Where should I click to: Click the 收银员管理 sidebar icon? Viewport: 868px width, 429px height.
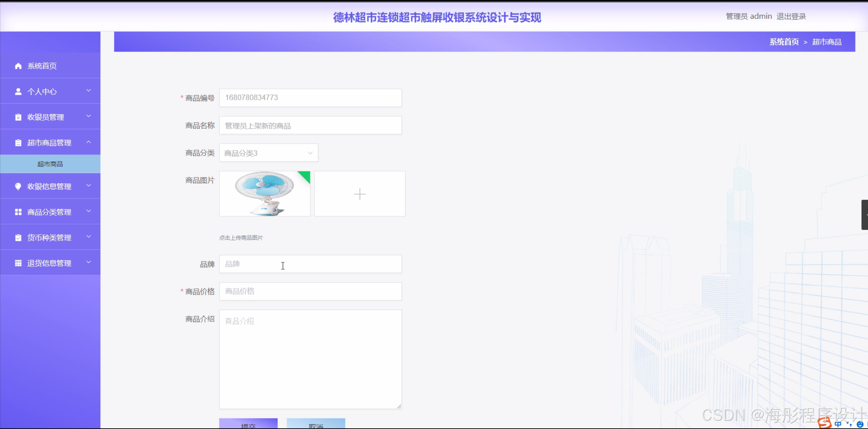click(18, 117)
